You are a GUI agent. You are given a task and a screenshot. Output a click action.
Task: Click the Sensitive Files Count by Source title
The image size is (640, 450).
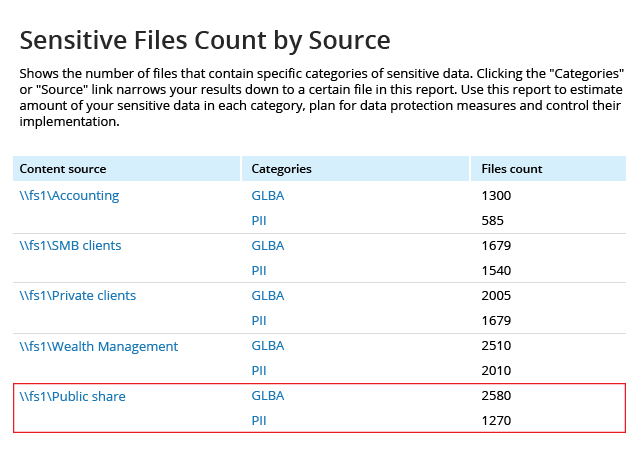tap(205, 40)
